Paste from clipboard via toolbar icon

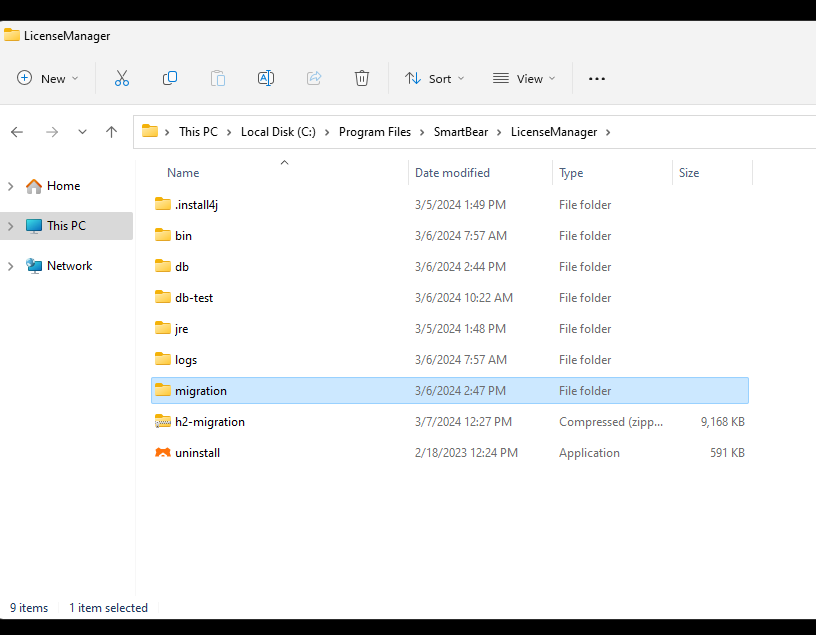(218, 78)
